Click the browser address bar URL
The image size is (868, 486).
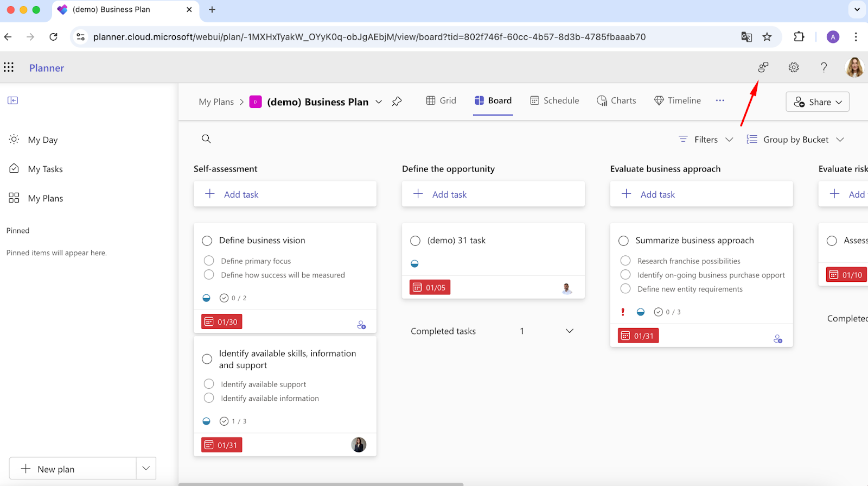tap(369, 37)
